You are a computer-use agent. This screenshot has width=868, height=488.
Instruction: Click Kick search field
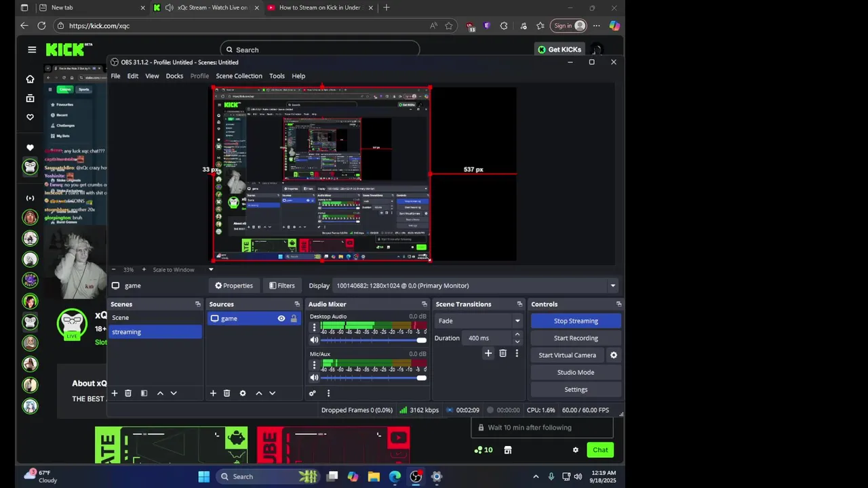pos(320,49)
